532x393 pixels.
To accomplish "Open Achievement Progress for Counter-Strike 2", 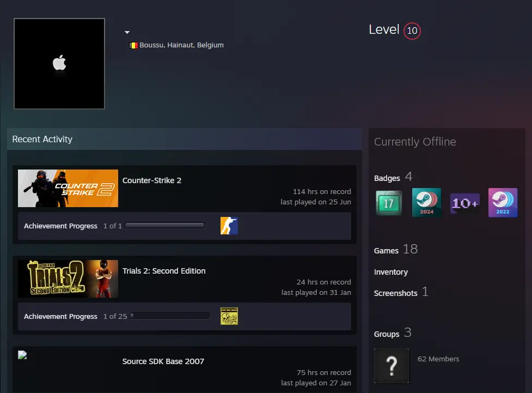I will coord(60,226).
